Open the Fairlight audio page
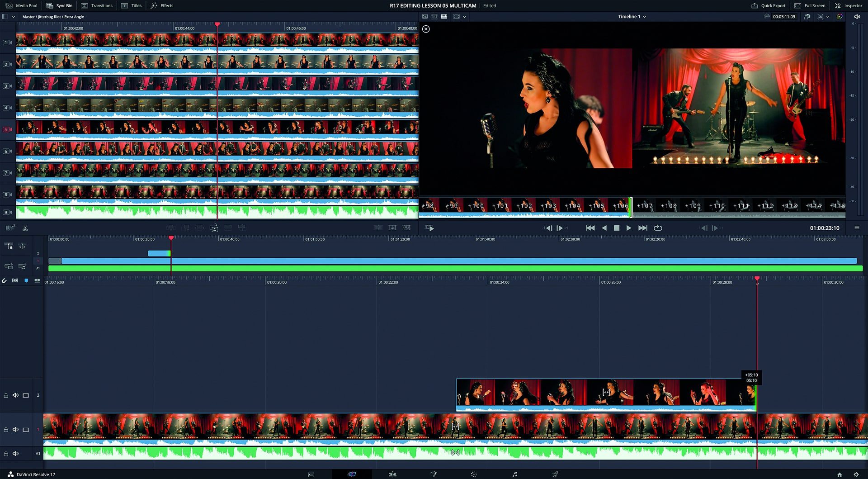 (514, 474)
